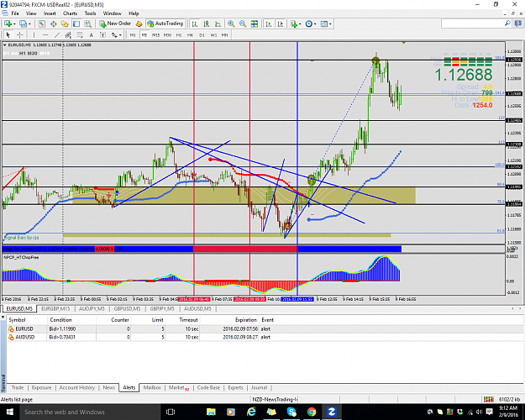Switch chart to Bar Chart mode
This screenshot has height=420, width=525.
coord(195,24)
